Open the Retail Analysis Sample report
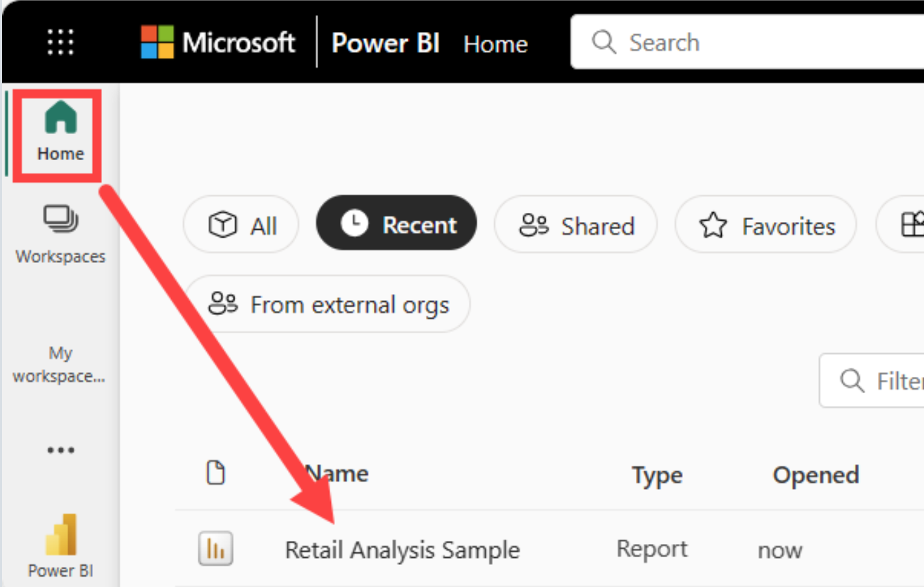Screen dimensions: 924x587 [x=402, y=549]
